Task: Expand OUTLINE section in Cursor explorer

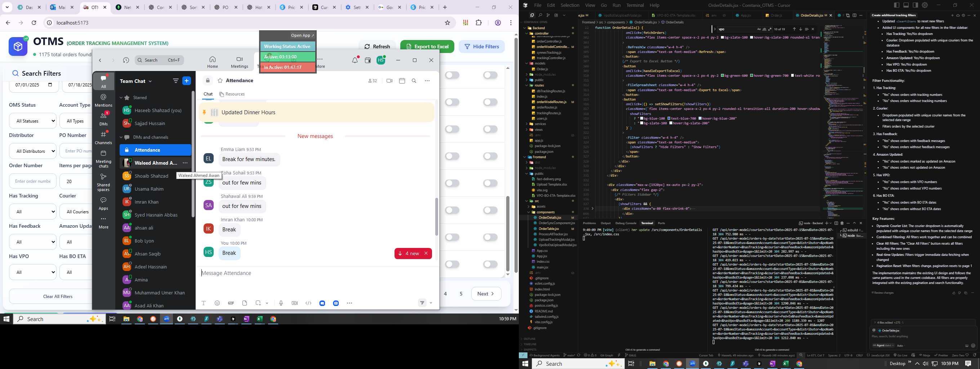Action: [x=530, y=339]
